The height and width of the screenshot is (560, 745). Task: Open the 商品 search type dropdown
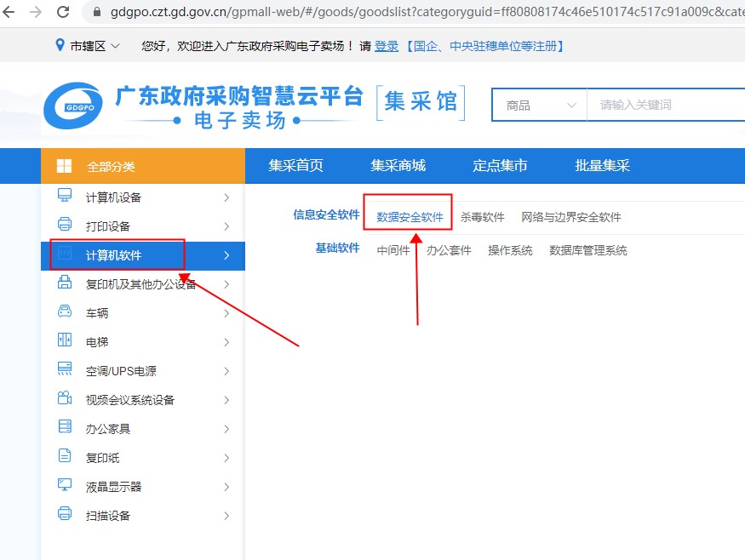(540, 105)
